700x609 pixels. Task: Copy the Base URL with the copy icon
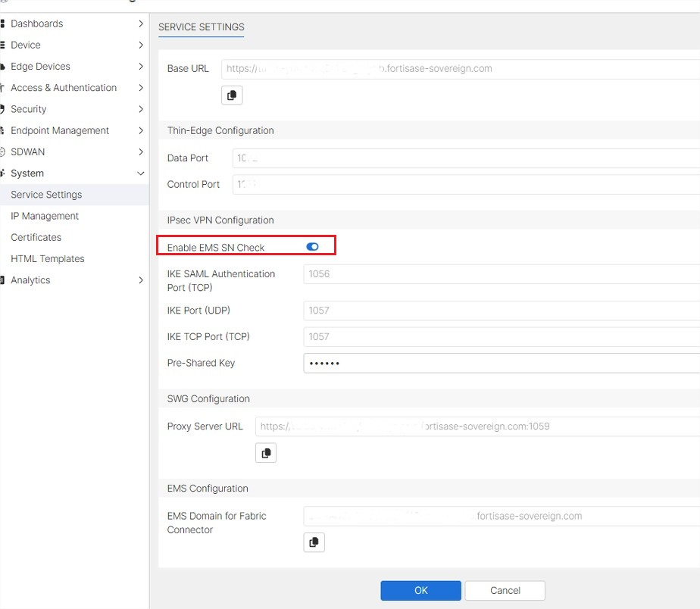[232, 95]
